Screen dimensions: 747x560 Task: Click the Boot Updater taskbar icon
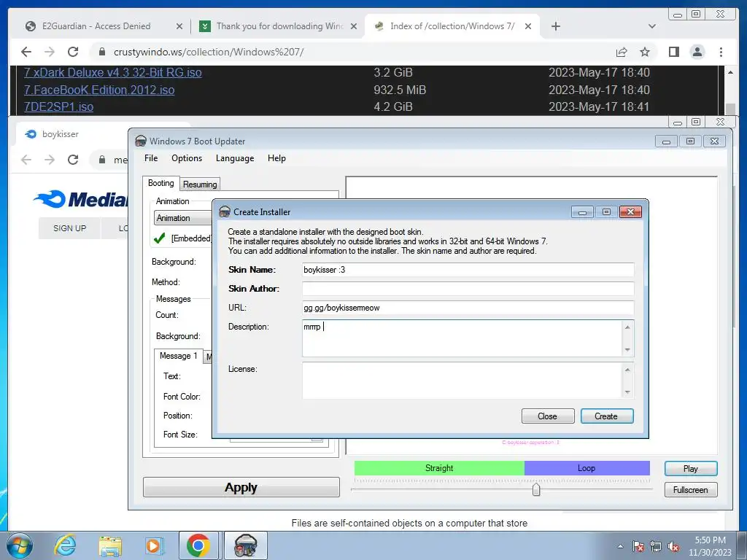coord(245,545)
